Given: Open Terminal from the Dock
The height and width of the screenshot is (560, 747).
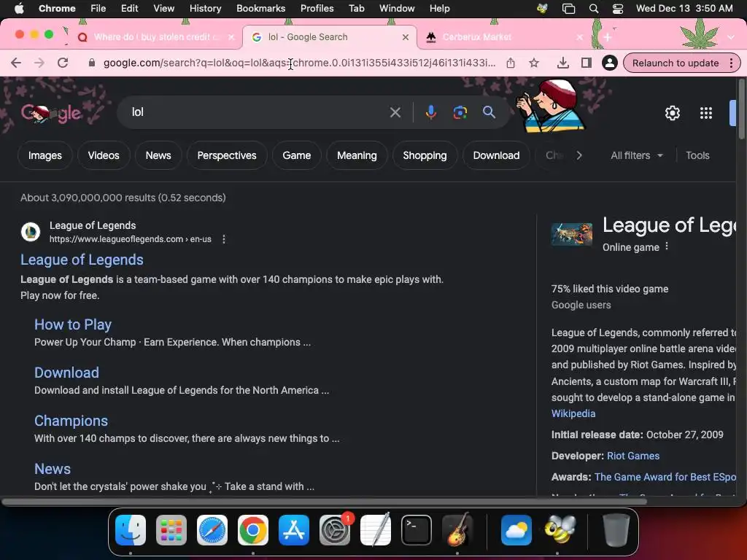Looking at the screenshot, I should (417, 530).
